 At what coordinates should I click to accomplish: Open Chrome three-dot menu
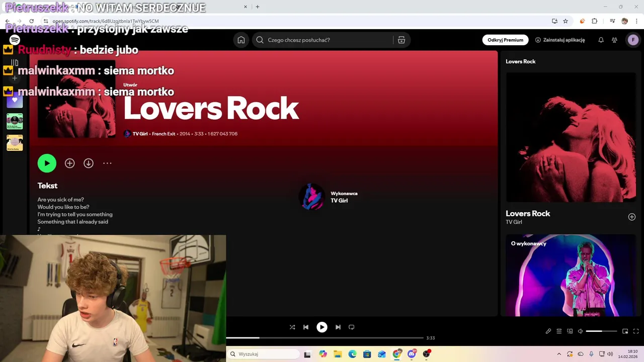tap(637, 21)
